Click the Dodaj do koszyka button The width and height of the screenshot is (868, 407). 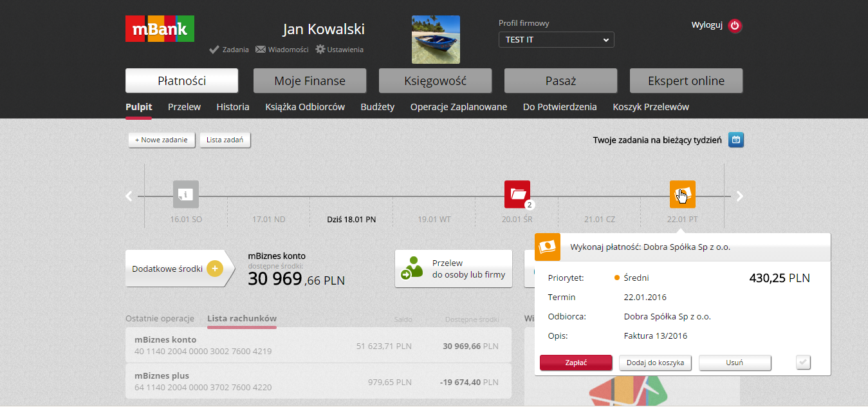point(656,363)
